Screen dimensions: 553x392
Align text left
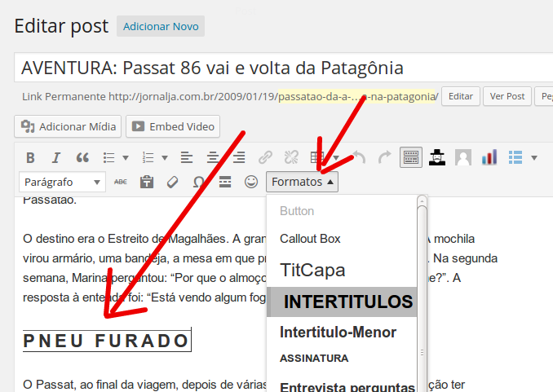pos(187,157)
